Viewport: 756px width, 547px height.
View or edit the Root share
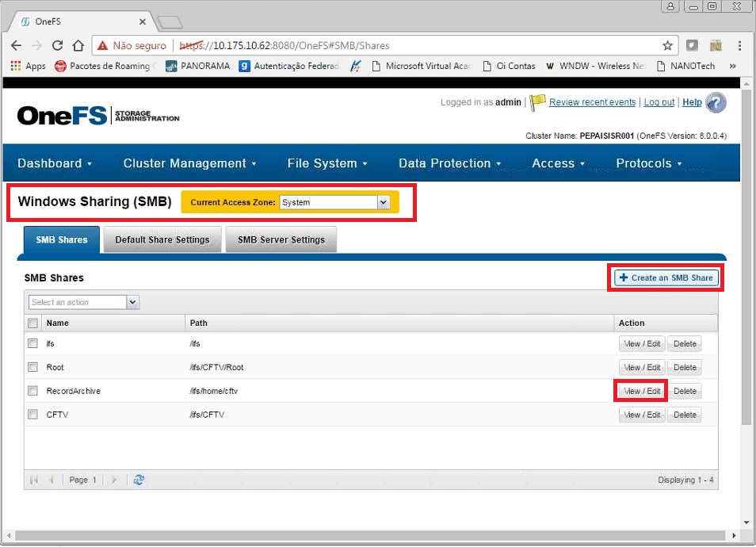pos(642,367)
